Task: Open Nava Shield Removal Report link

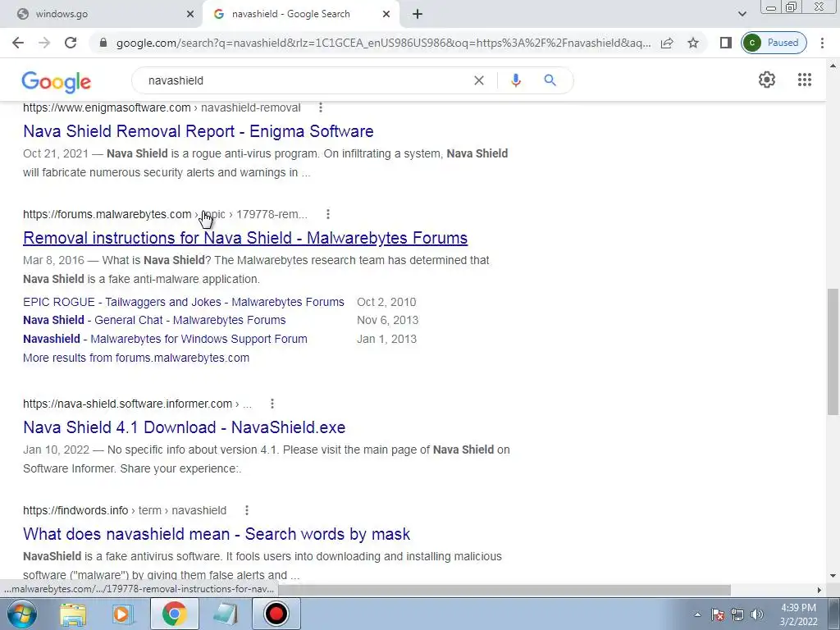Action: tap(199, 131)
